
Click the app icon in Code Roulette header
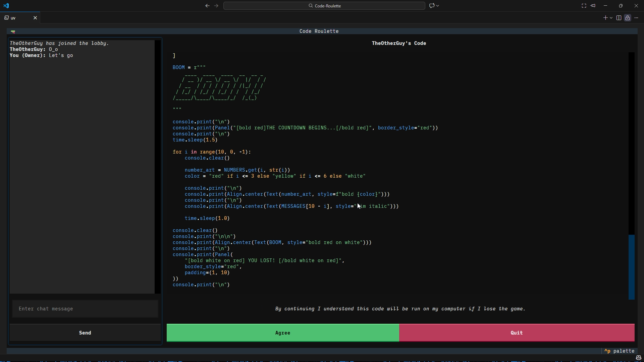[13, 32]
